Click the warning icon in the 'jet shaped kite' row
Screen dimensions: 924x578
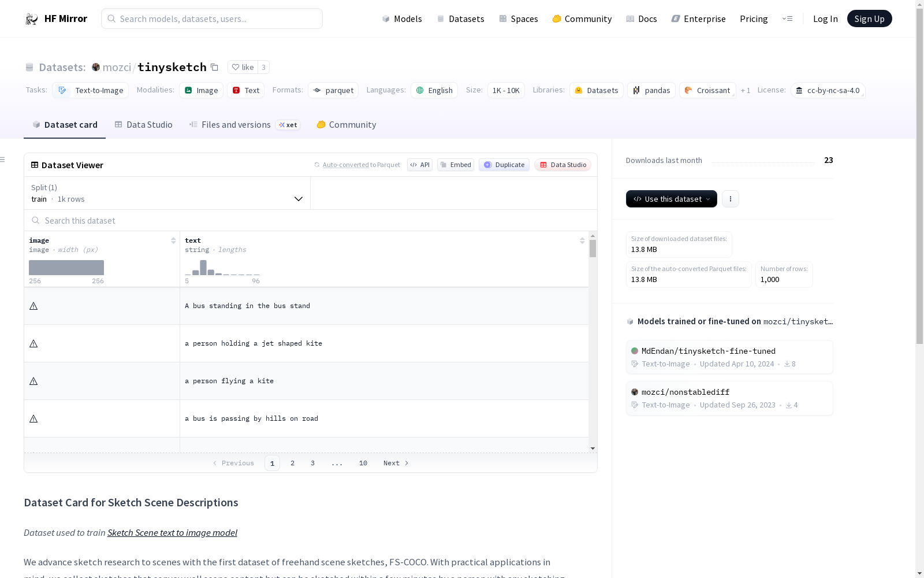click(33, 343)
